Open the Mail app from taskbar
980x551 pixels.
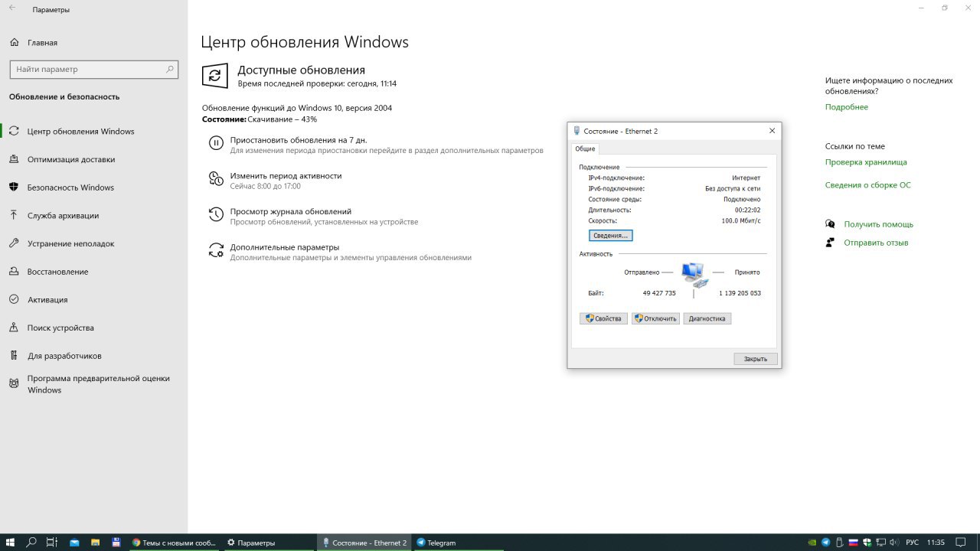pos(74,543)
